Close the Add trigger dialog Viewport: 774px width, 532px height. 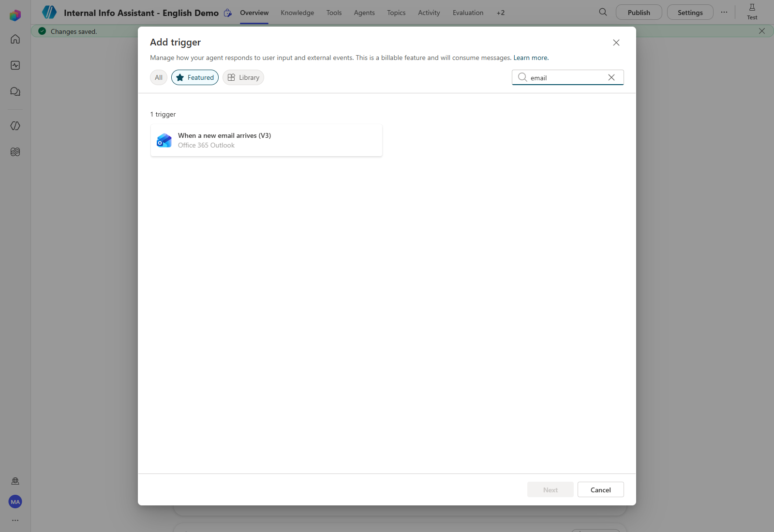click(x=616, y=43)
